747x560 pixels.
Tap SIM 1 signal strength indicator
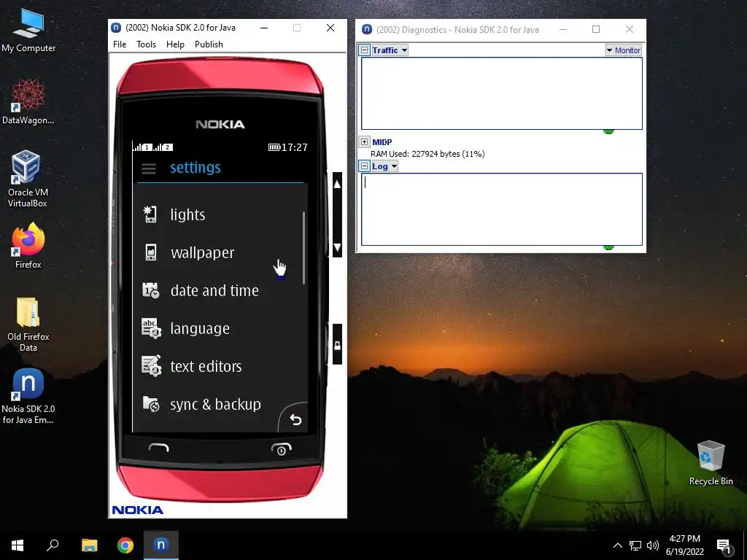(143, 147)
